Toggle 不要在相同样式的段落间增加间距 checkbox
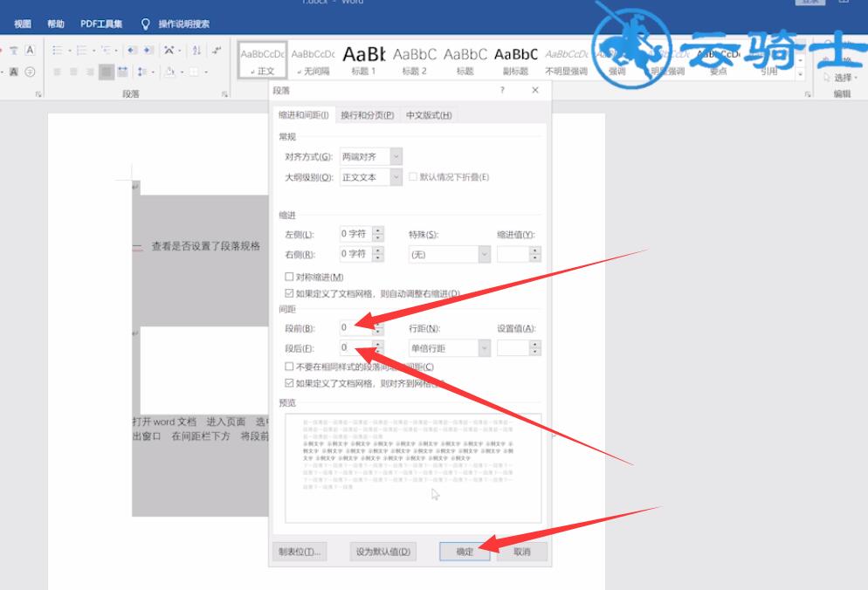Image resolution: width=868 pixels, height=590 pixels. 289,367
